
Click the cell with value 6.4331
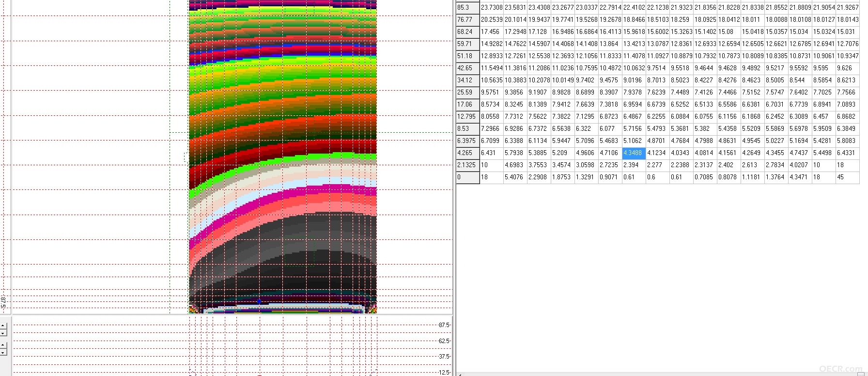click(x=848, y=153)
